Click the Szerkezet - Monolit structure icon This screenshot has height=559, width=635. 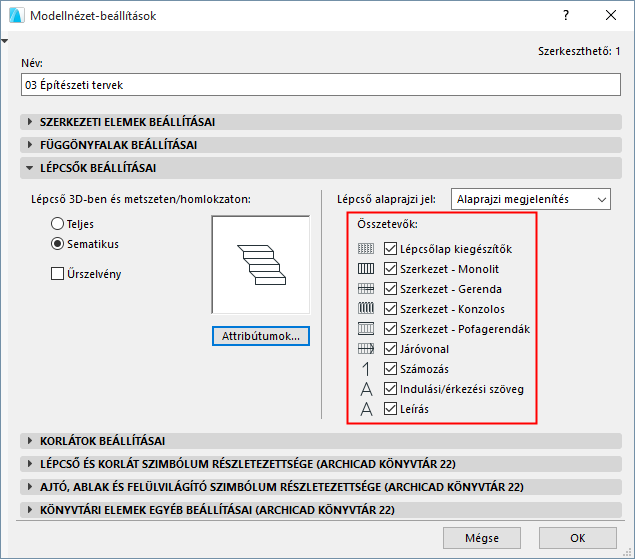tap(366, 269)
